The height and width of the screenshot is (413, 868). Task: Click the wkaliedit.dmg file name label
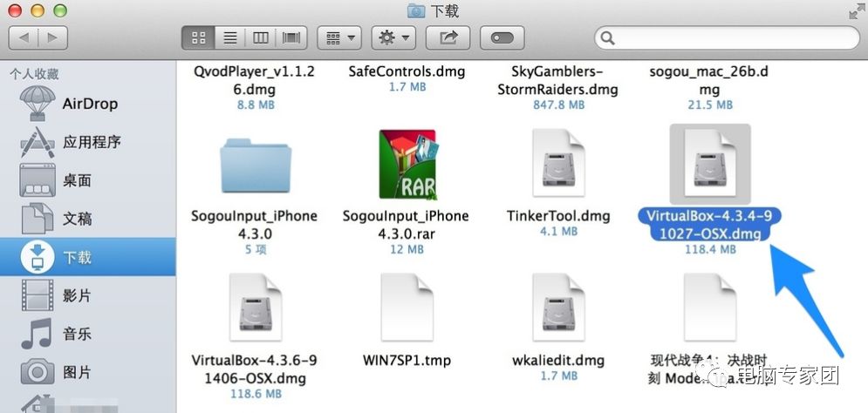[x=558, y=361]
